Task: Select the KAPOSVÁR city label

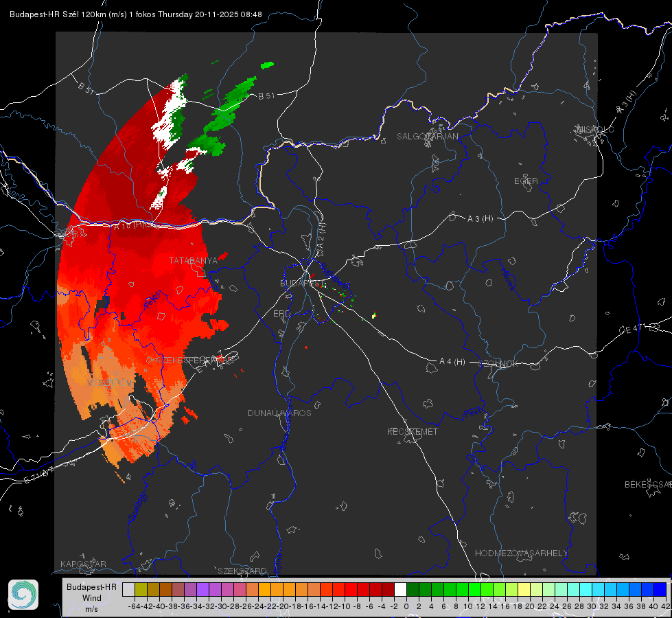Action: 83,564
